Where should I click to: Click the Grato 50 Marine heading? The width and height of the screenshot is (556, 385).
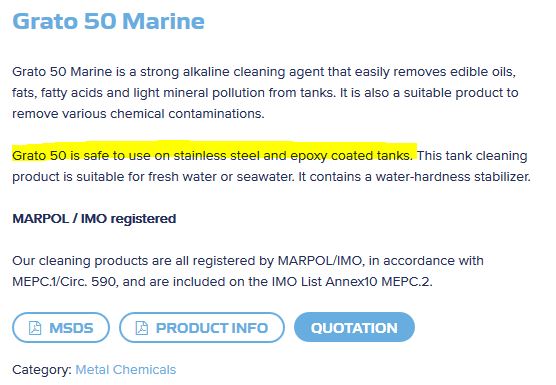[109, 21]
